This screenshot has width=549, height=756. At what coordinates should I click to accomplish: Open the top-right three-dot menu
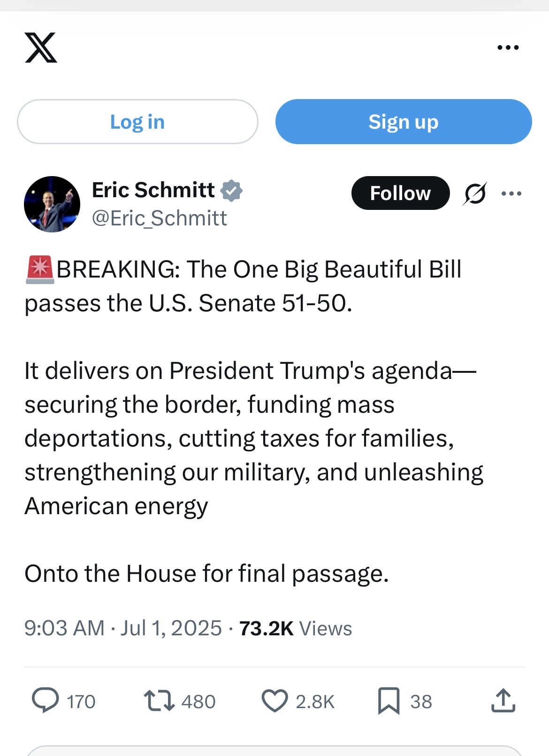coord(508,47)
